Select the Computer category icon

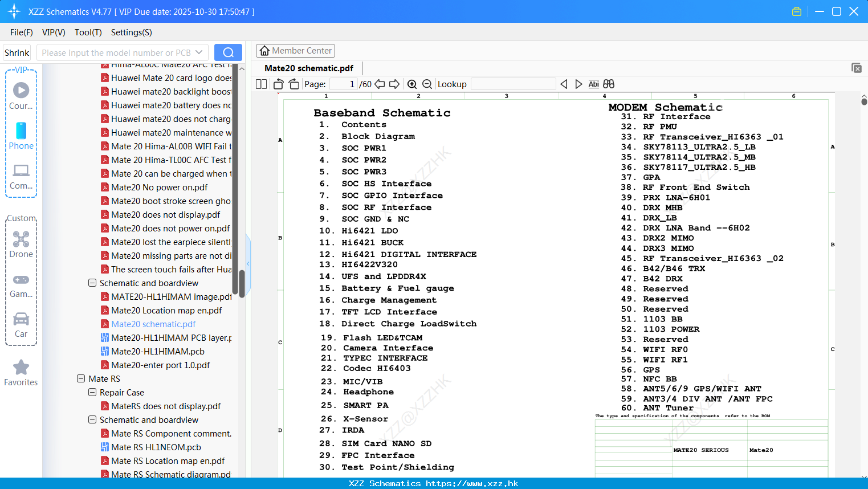coord(21,176)
